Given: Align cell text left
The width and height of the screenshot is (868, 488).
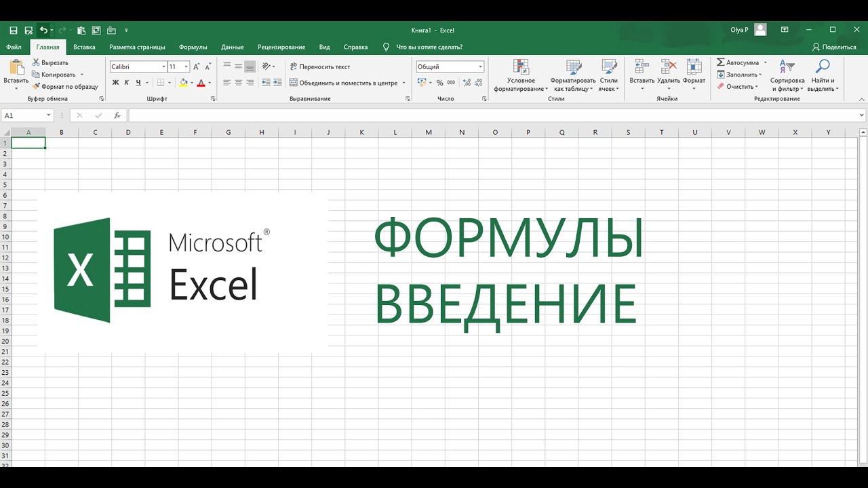Looking at the screenshot, I should (x=227, y=83).
